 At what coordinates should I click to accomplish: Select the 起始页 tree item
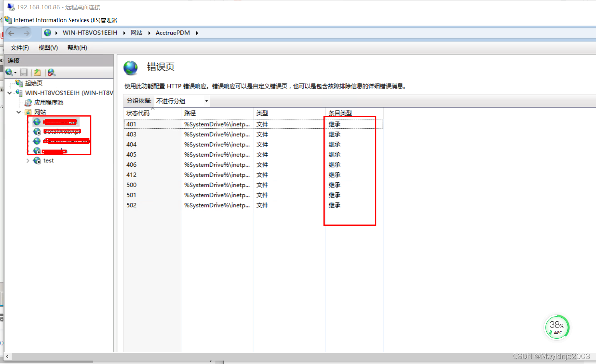34,83
